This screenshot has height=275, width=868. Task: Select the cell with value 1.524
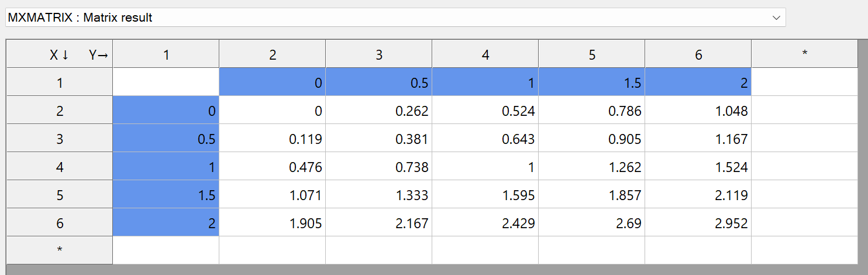pos(698,167)
